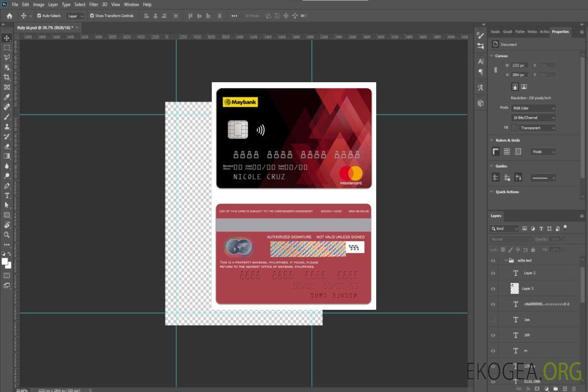The width and height of the screenshot is (588, 392).
Task: Select the Horizontal Type tool
Action: click(7, 195)
